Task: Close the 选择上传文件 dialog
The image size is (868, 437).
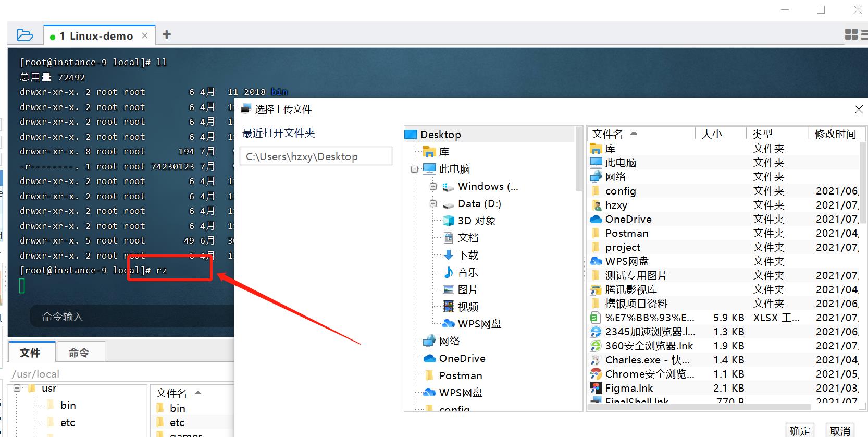Action: pos(859,109)
